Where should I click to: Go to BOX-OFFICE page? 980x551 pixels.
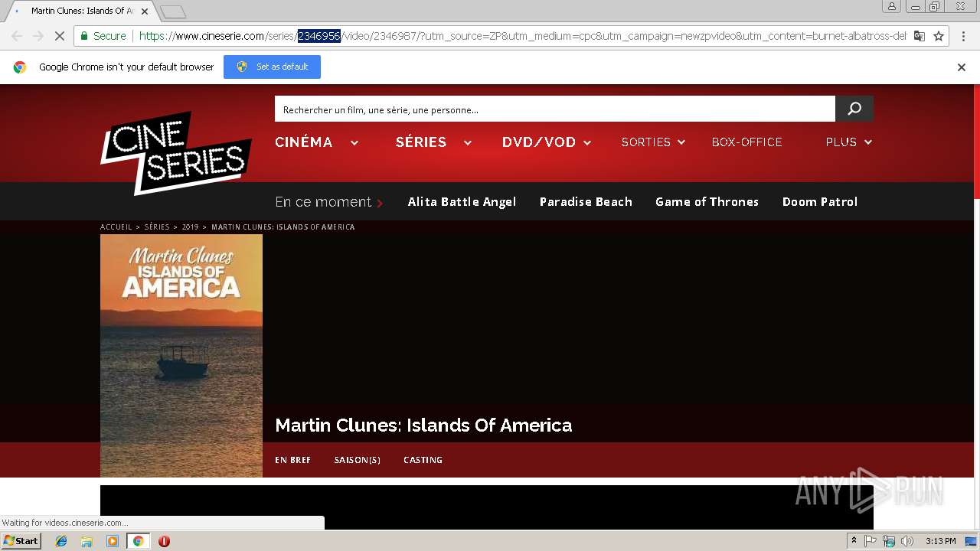[x=746, y=142]
